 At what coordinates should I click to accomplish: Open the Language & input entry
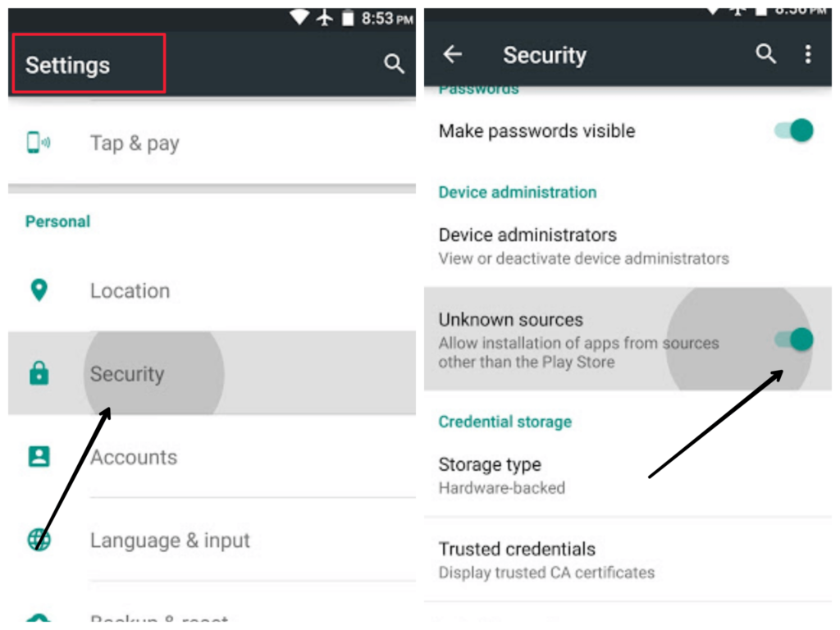click(212, 540)
